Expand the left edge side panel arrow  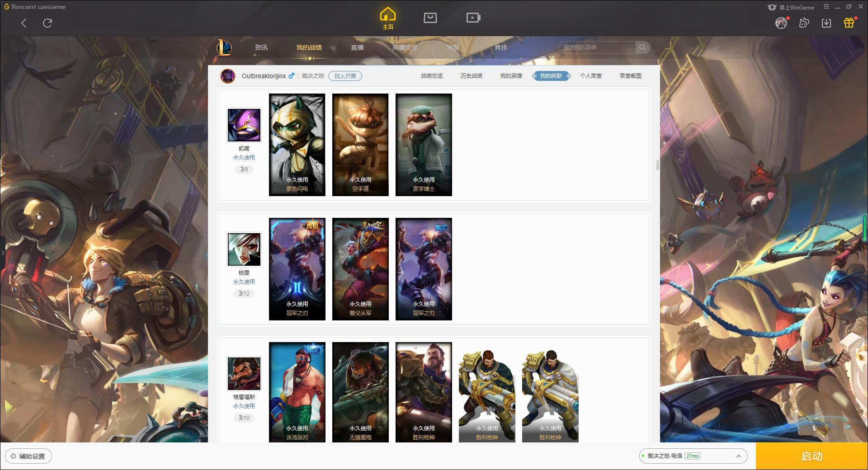(x=2, y=253)
